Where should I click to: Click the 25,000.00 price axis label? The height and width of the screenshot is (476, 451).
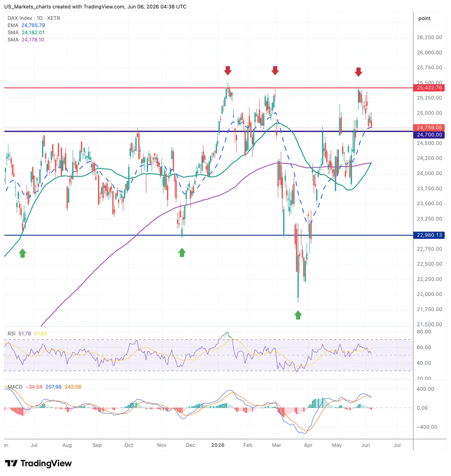(430, 113)
